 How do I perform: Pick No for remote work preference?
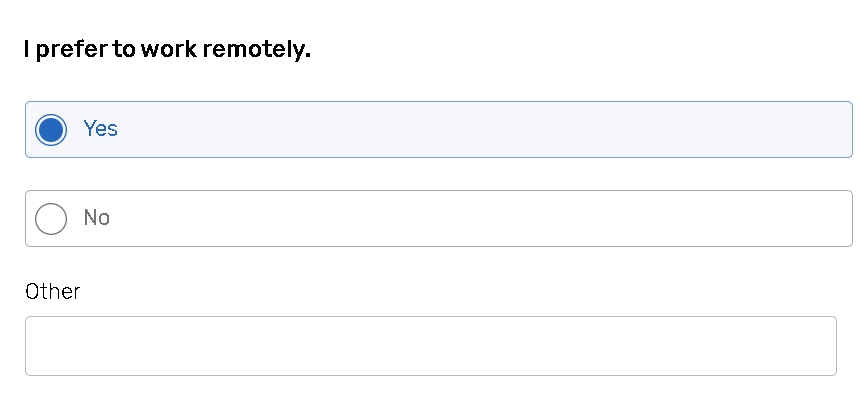coord(51,218)
